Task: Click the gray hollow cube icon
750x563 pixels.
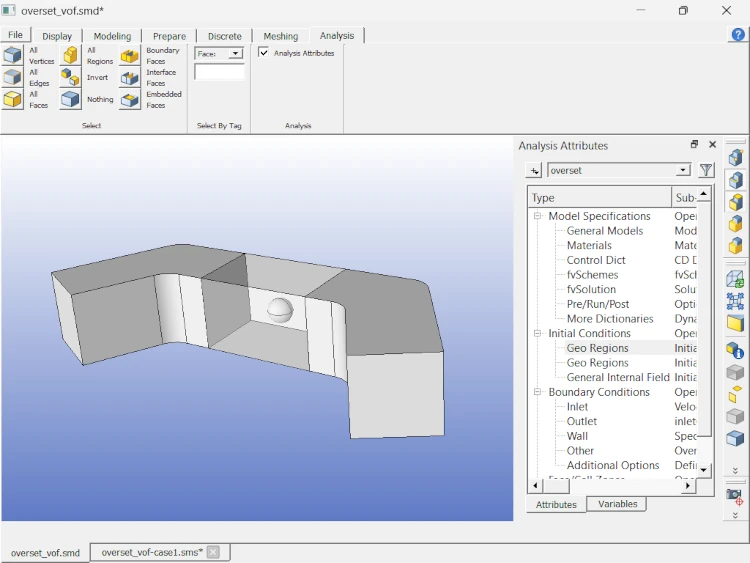Action: [x=735, y=372]
